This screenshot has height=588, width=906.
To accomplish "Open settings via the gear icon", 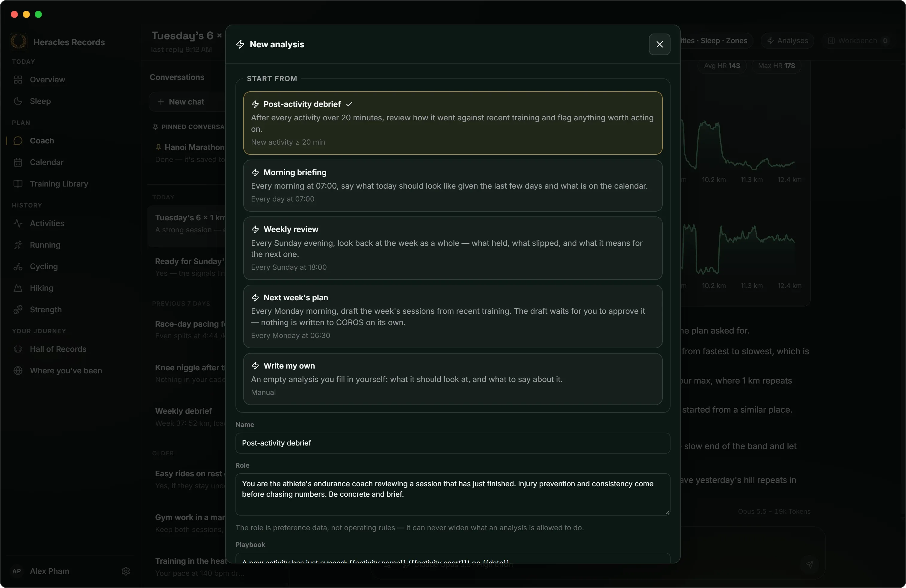I will tap(126, 571).
